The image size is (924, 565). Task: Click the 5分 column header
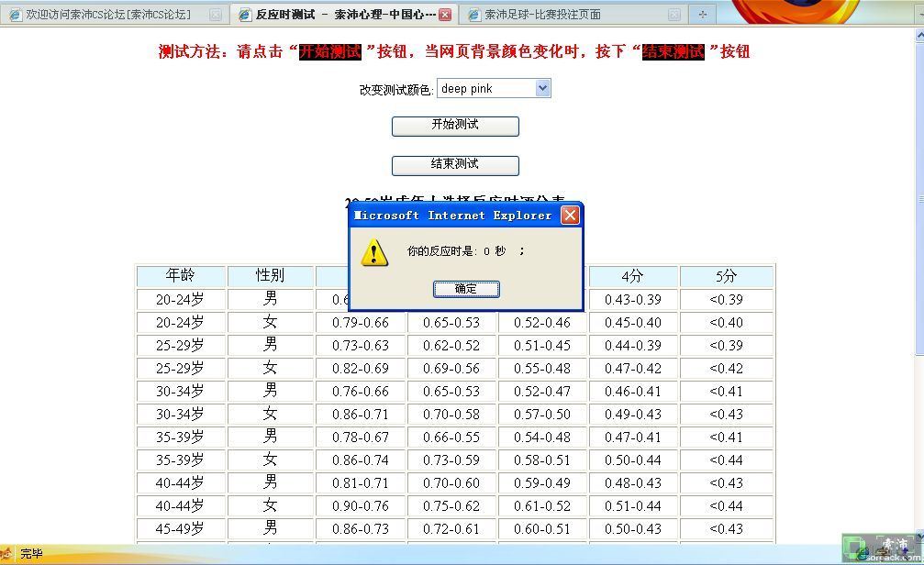(726, 276)
